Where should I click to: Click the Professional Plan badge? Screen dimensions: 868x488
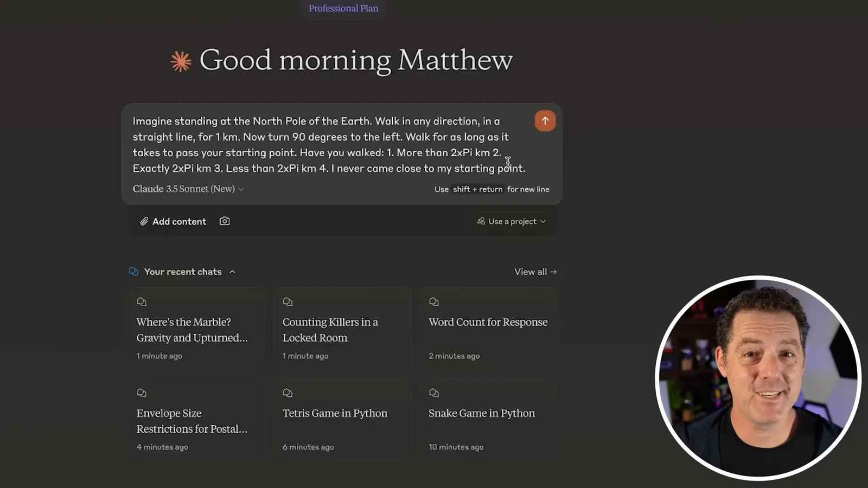343,8
